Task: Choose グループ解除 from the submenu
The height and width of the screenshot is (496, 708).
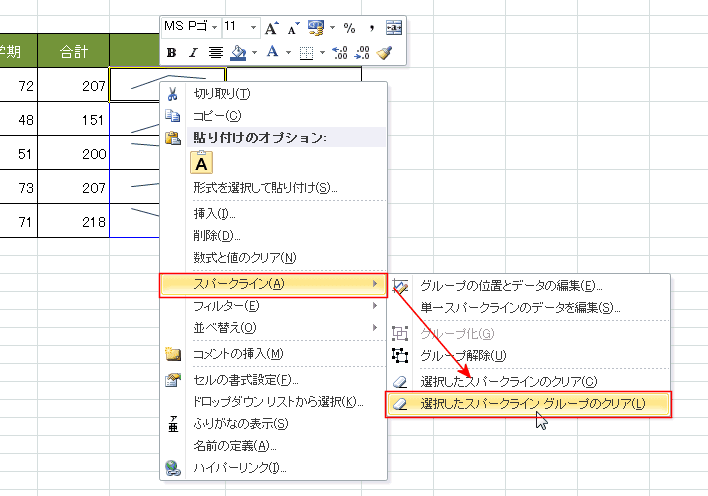Action: (463, 355)
